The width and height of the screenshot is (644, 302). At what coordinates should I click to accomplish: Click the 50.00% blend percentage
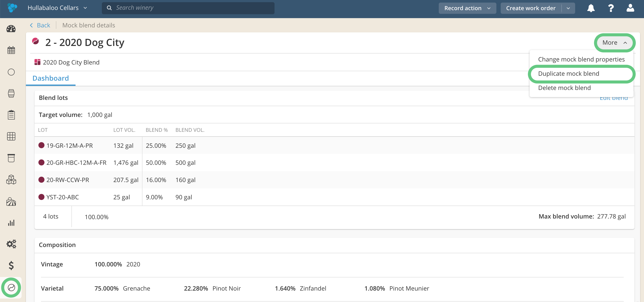(x=156, y=163)
